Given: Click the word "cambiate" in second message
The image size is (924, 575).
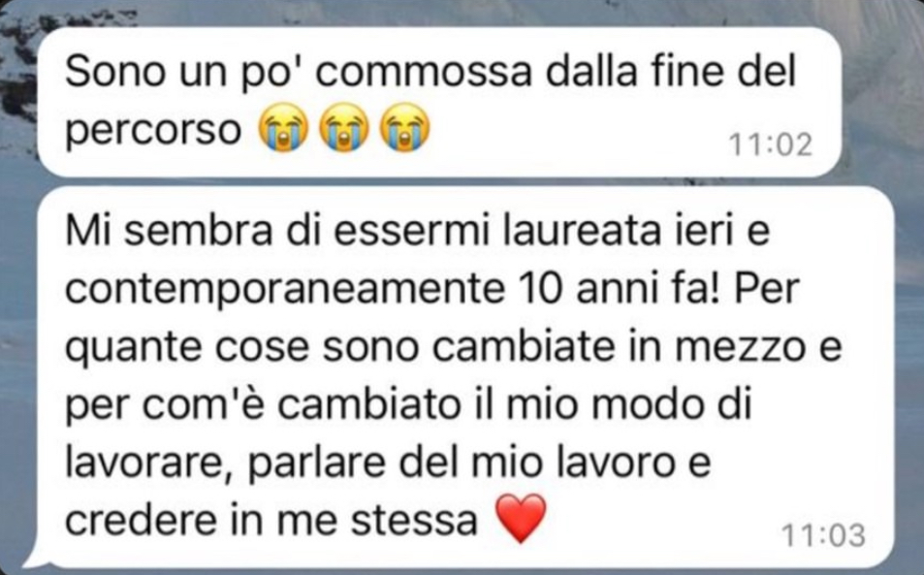Looking at the screenshot, I should [x=524, y=346].
